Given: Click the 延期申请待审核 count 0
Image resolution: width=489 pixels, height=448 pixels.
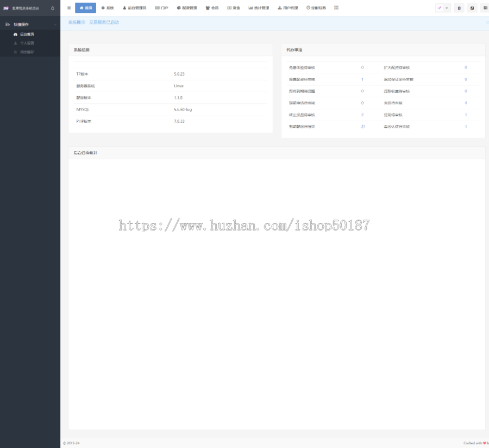Looking at the screenshot, I should 362,103.
